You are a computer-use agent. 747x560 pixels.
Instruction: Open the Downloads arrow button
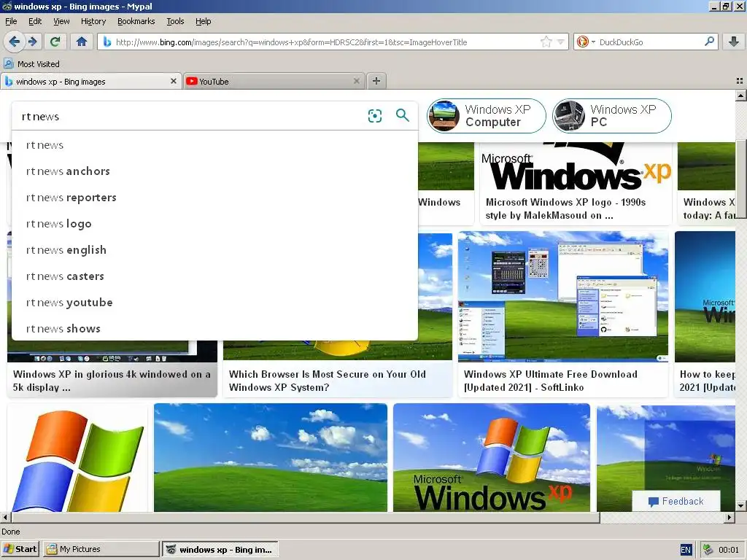734,42
